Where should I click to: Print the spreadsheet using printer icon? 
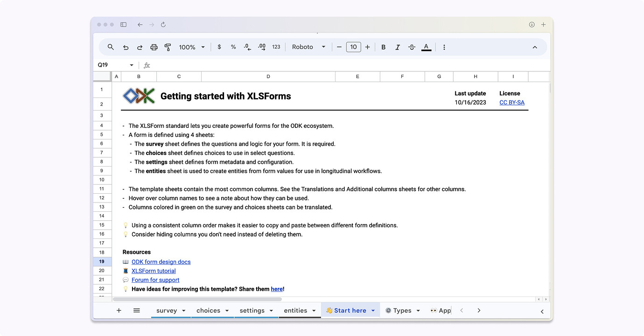(x=154, y=47)
